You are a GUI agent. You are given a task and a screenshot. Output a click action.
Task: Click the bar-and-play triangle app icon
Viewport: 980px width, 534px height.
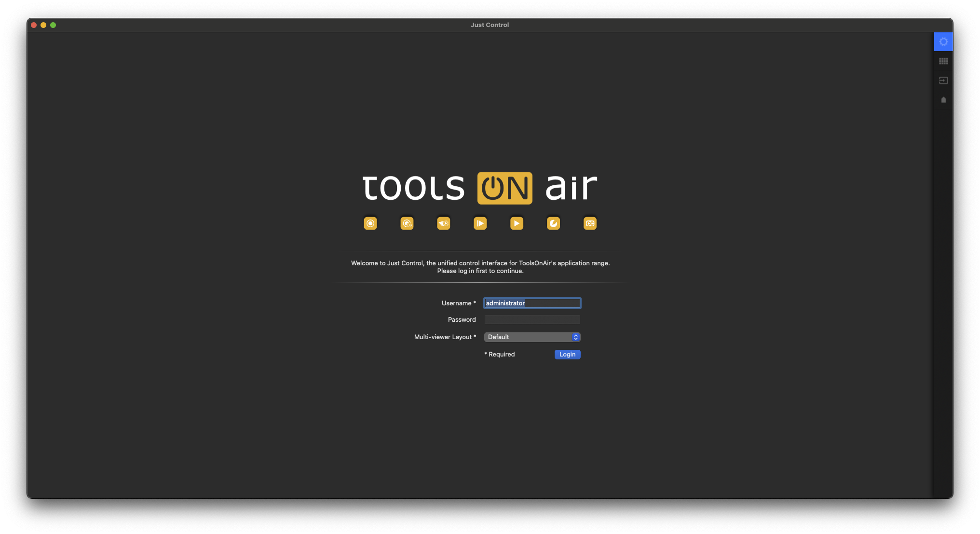[480, 223]
